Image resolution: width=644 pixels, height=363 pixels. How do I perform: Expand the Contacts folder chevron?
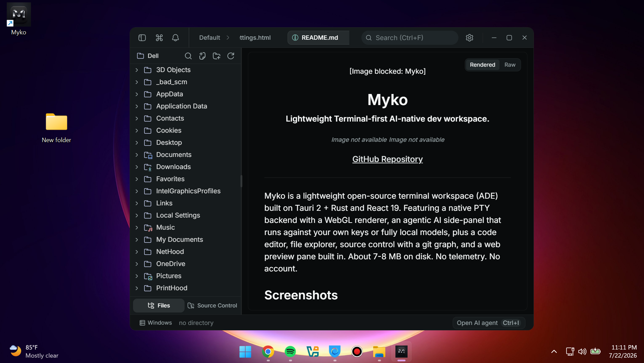click(137, 119)
